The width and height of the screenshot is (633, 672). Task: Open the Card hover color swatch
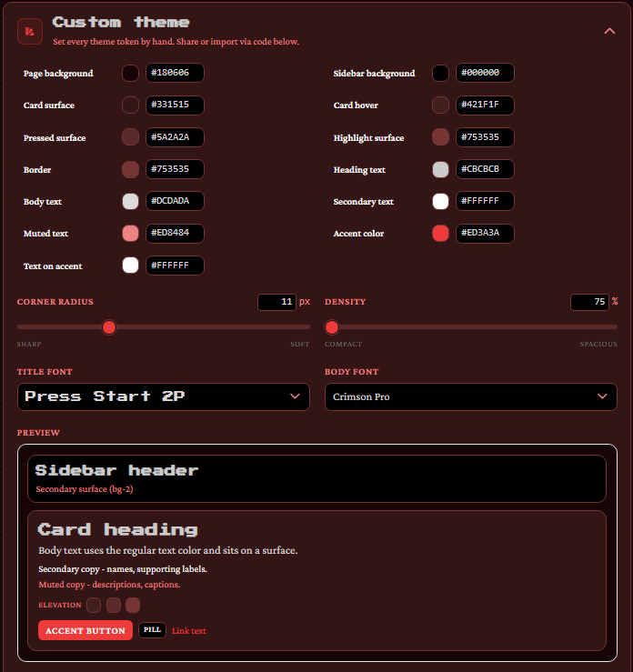(x=440, y=105)
